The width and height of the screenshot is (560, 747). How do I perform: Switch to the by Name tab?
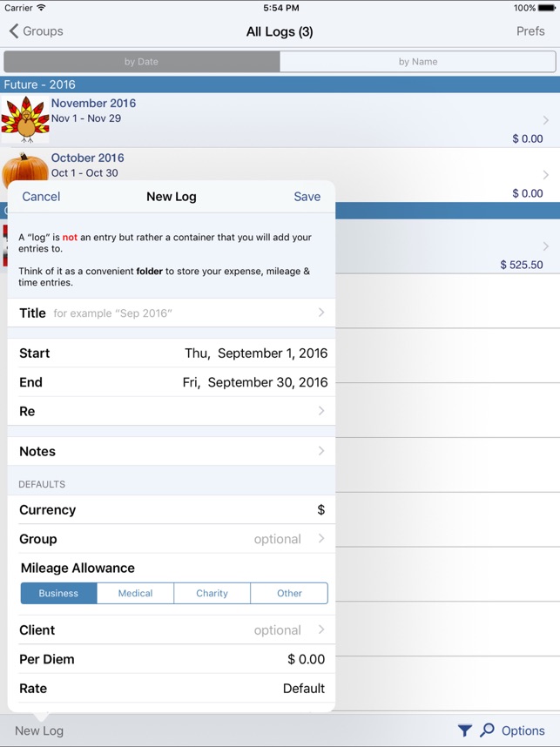click(x=417, y=62)
